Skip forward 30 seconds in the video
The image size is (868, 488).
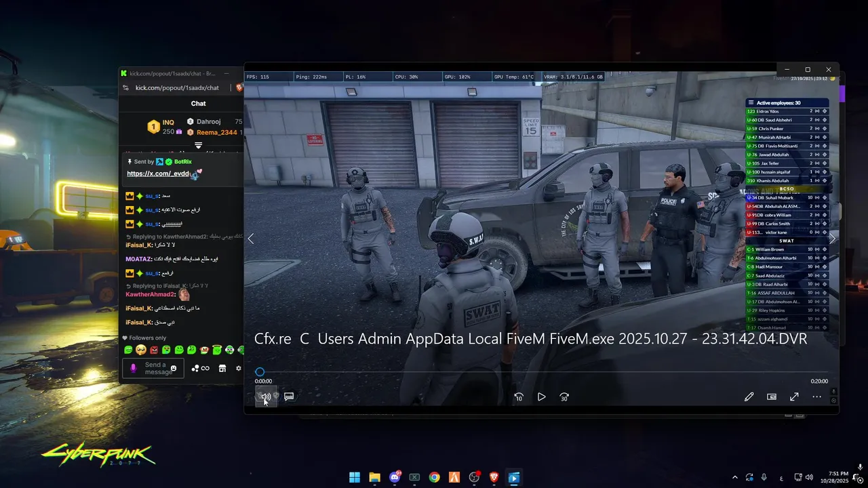(x=564, y=397)
